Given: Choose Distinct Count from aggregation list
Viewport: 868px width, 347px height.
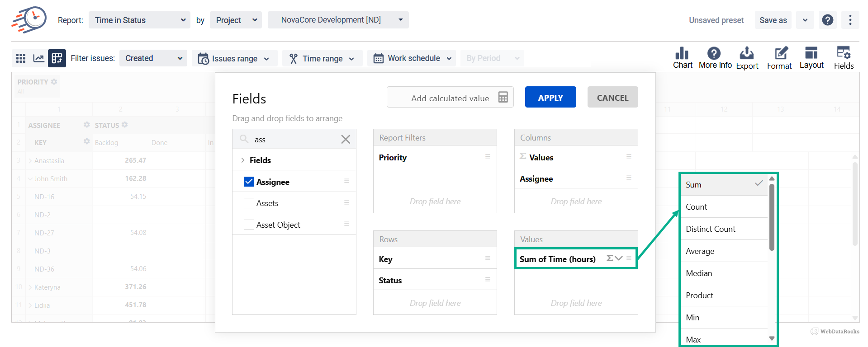Looking at the screenshot, I should coord(710,229).
